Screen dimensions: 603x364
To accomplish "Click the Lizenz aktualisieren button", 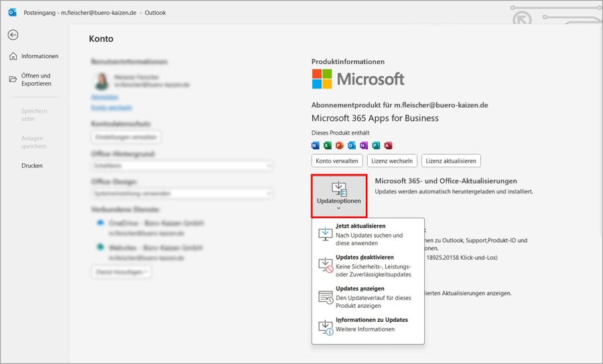I will pos(451,161).
